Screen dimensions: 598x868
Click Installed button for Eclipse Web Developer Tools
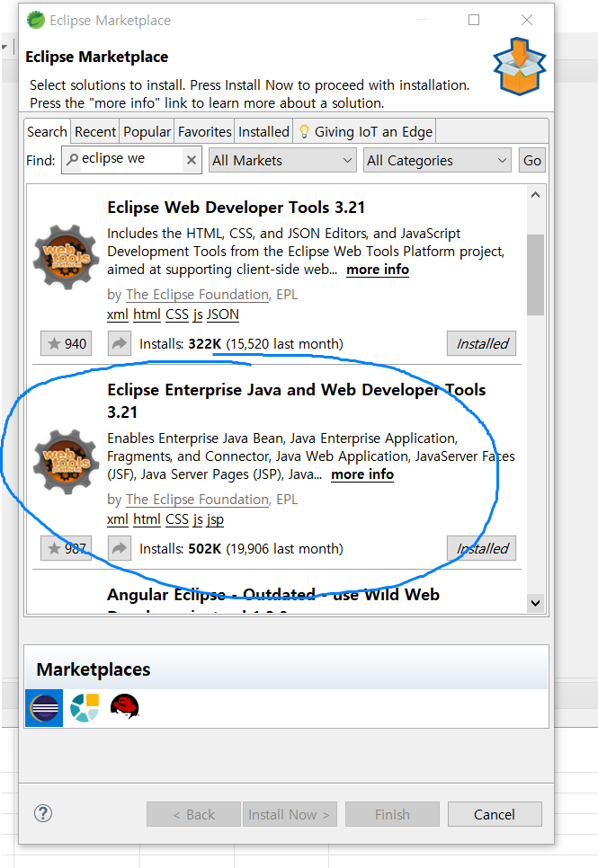(x=482, y=343)
